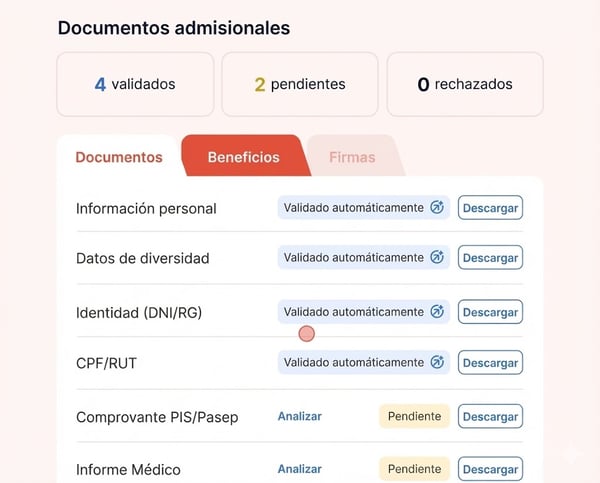Open the 4 validados summary card
Image resolution: width=600 pixels, height=483 pixels.
pyautogui.click(x=135, y=85)
